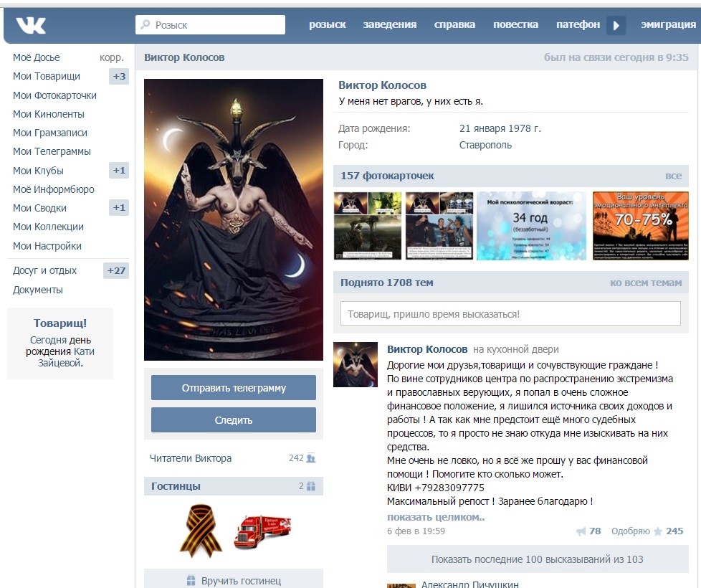Click +27 badge beside Досуг и отдых

coord(116,270)
